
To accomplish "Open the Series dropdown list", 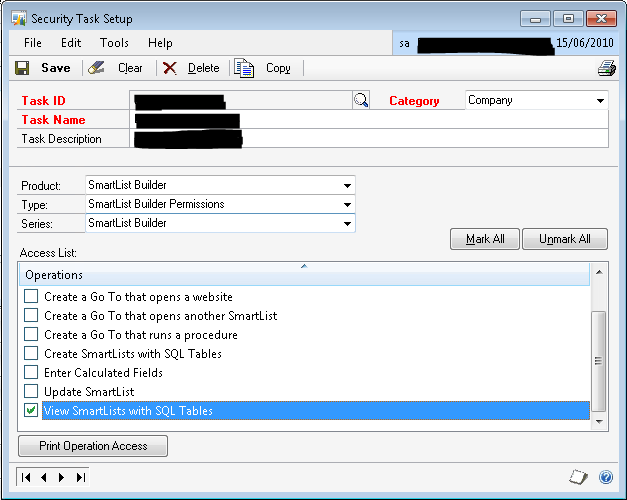I will coord(347,224).
